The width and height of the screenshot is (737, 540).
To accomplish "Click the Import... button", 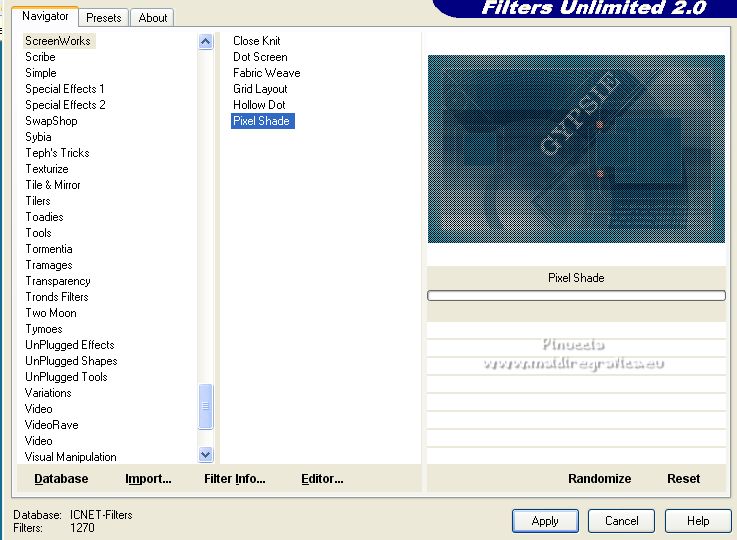I will (148, 478).
